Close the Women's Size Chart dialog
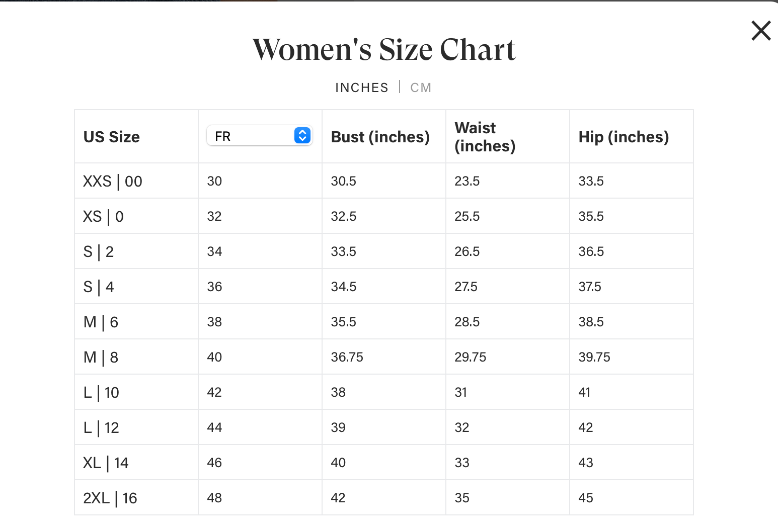778x532 pixels. (761, 31)
